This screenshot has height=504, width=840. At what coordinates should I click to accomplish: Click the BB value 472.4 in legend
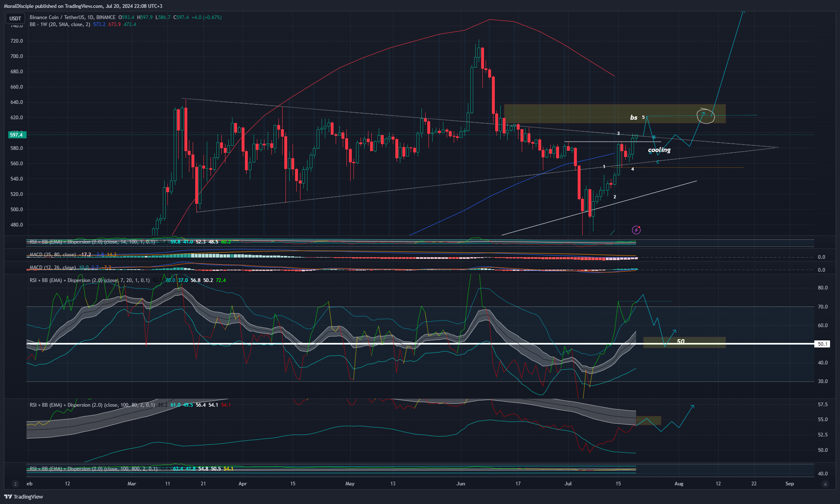coord(130,24)
